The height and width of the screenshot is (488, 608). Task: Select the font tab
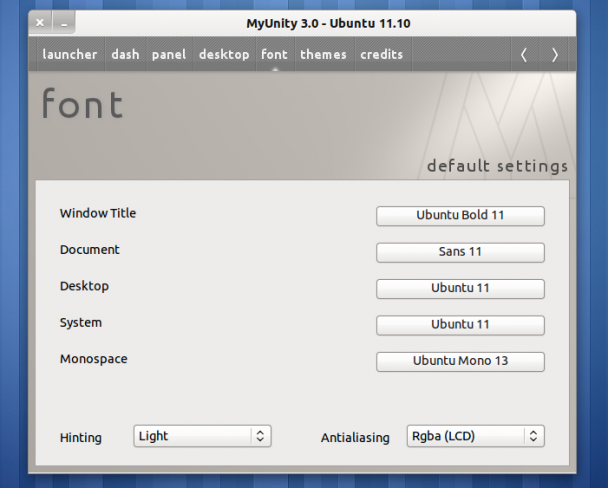coord(275,54)
